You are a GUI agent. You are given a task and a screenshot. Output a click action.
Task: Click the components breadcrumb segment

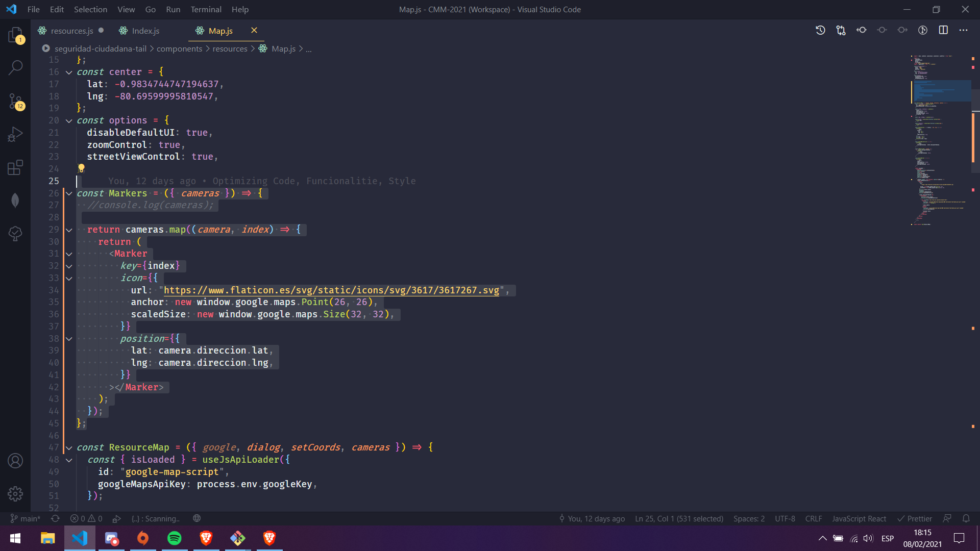pyautogui.click(x=179, y=48)
